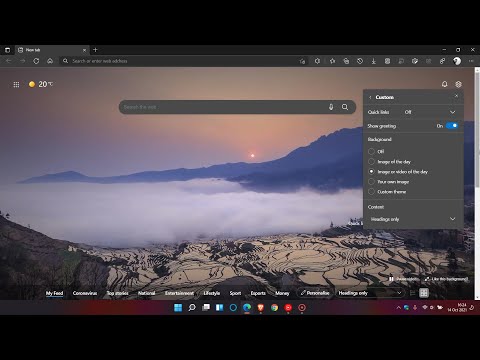480x360 pixels.
Task: Refresh the page with reload icon
Action: click(36, 61)
